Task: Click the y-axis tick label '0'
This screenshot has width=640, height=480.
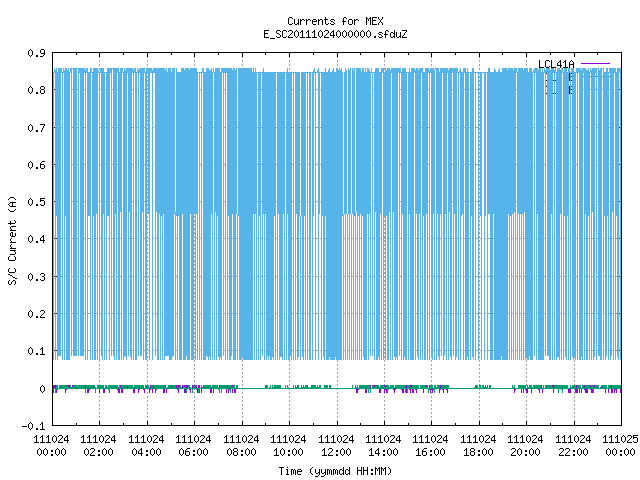Action: pos(42,389)
